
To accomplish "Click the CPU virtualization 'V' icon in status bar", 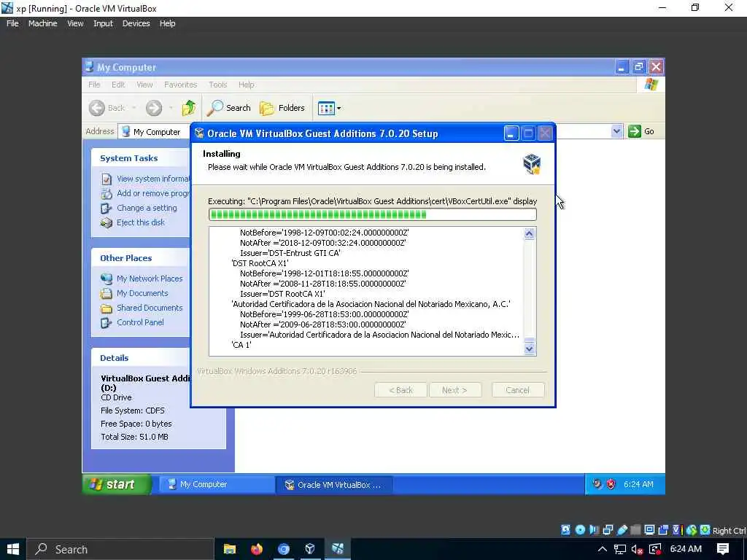I will pyautogui.click(x=677, y=529).
